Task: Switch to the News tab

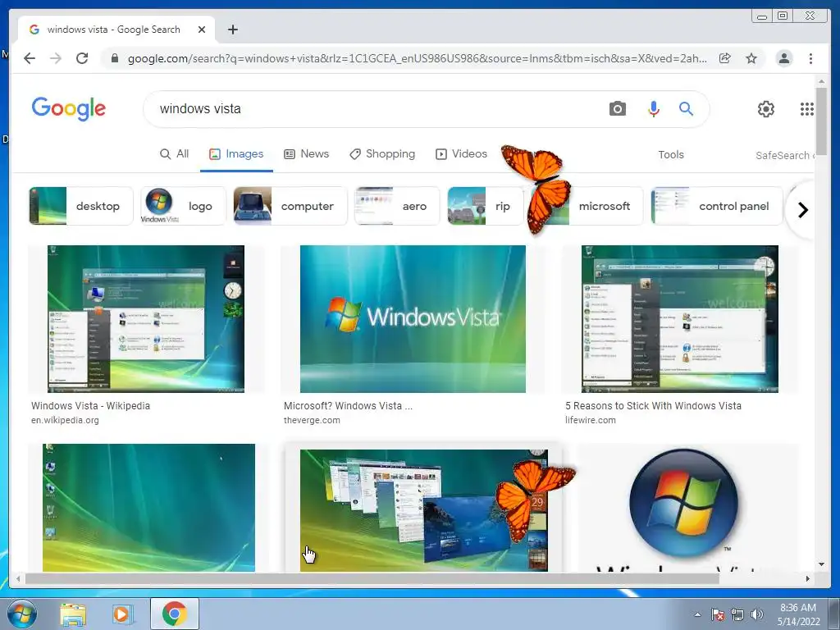Action: (x=307, y=154)
